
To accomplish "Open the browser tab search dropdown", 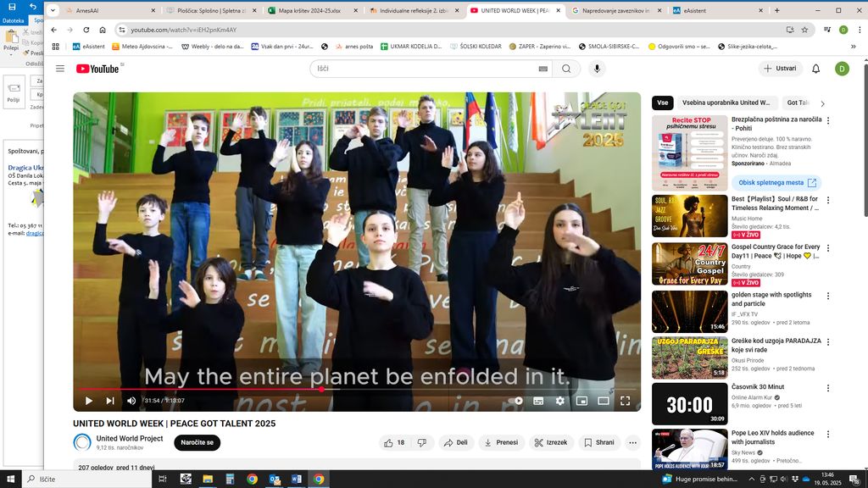I will (53, 10).
